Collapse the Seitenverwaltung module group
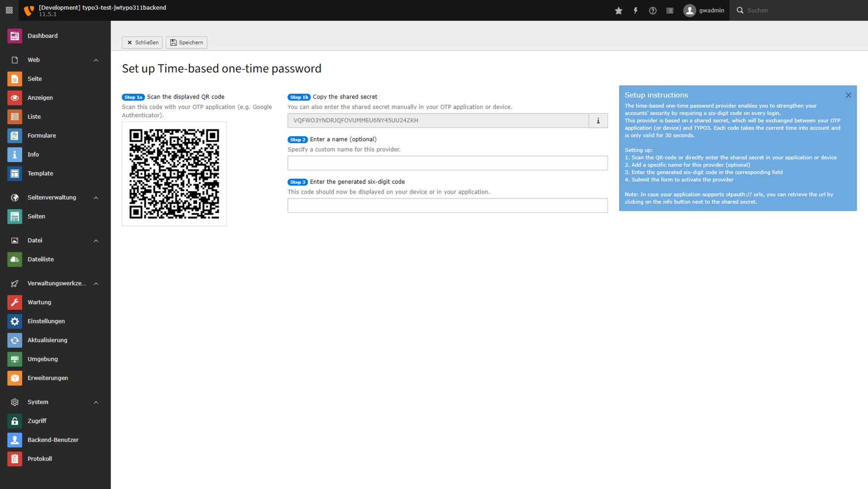The image size is (868, 489). pyautogui.click(x=96, y=198)
